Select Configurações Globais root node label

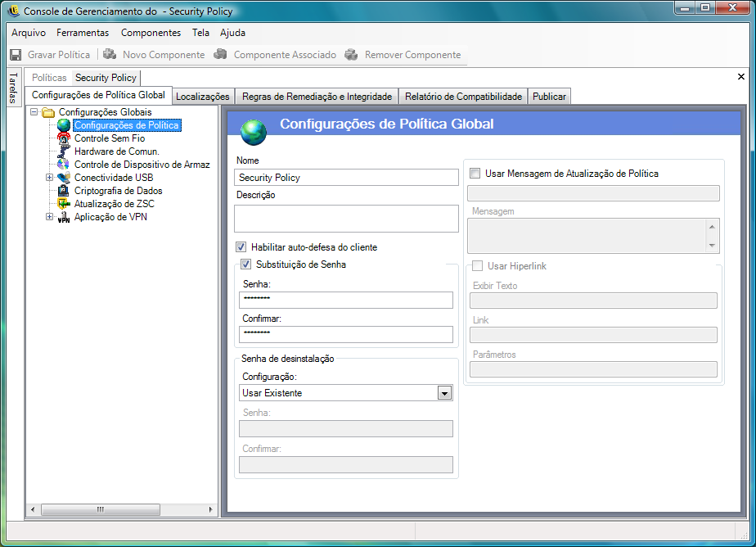click(105, 112)
